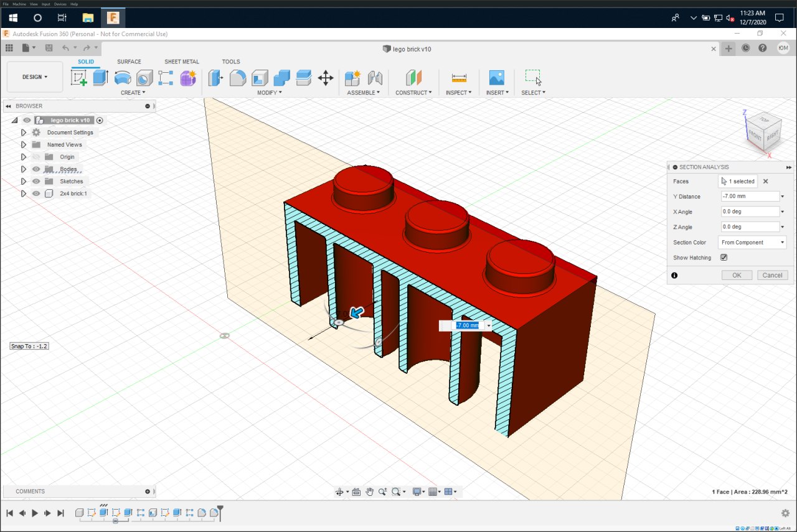
Task: Click the Y Distance input field
Action: (x=750, y=197)
